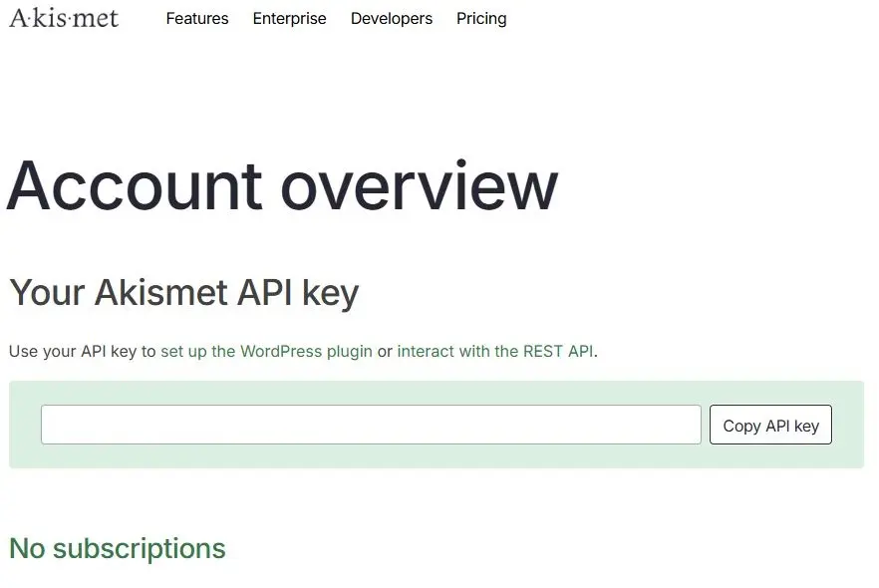This screenshot has width=879, height=588.
Task: Click the word 'overview' in the page title
Action: pyautogui.click(x=419, y=186)
